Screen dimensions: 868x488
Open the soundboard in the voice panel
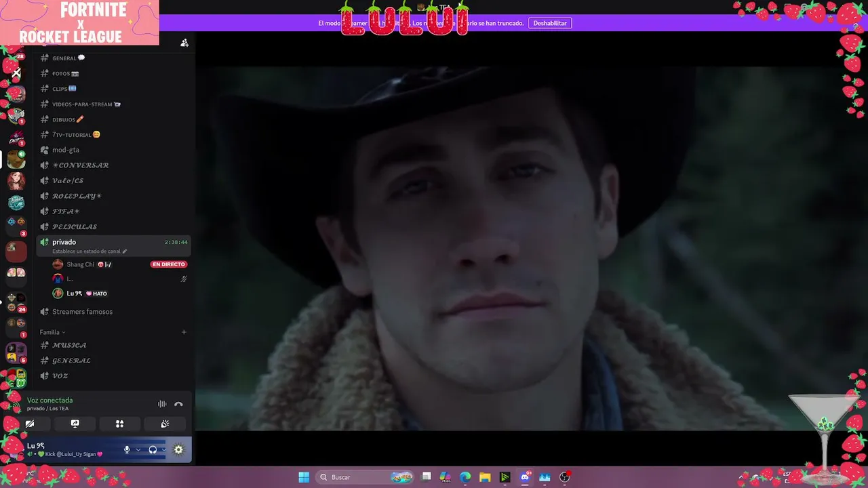pos(165,424)
